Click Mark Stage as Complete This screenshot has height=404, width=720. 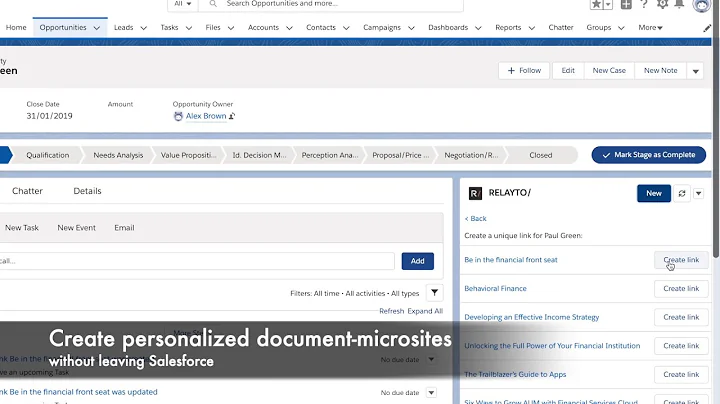(648, 155)
